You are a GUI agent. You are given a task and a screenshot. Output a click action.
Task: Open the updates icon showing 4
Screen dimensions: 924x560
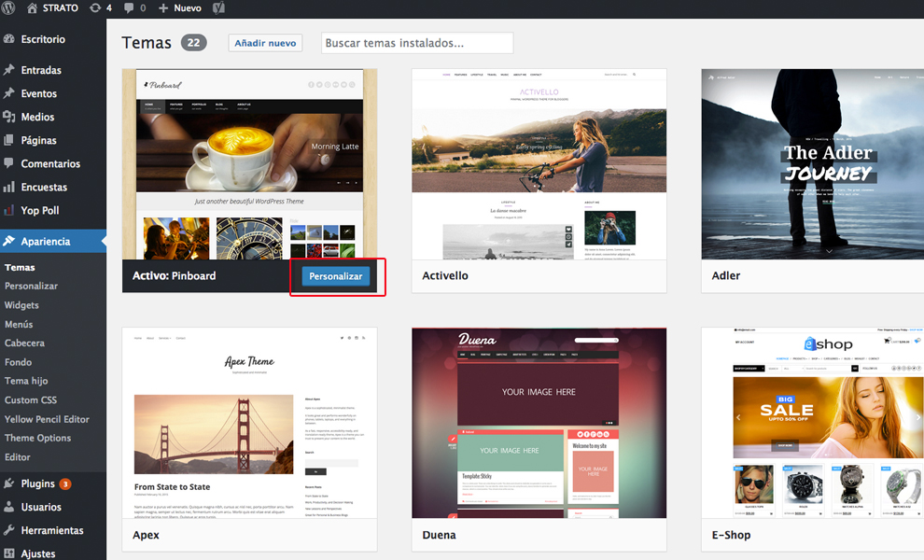tap(95, 7)
